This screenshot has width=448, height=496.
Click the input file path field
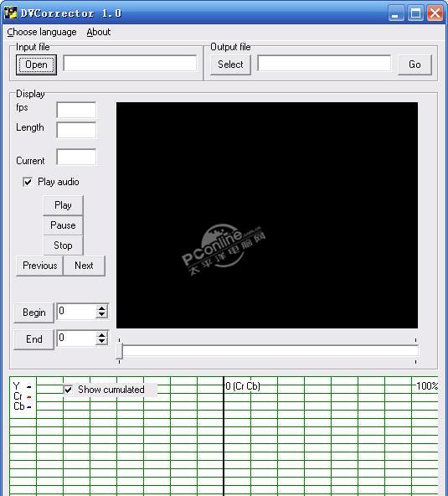coord(130,64)
